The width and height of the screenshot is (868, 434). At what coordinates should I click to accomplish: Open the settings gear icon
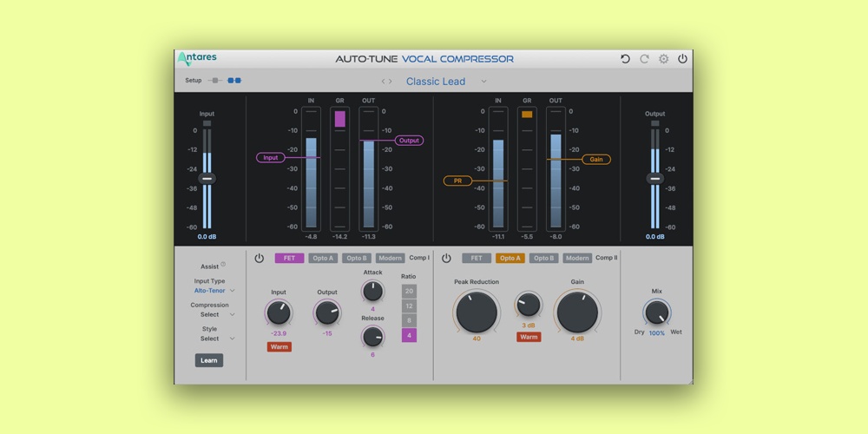click(x=663, y=59)
